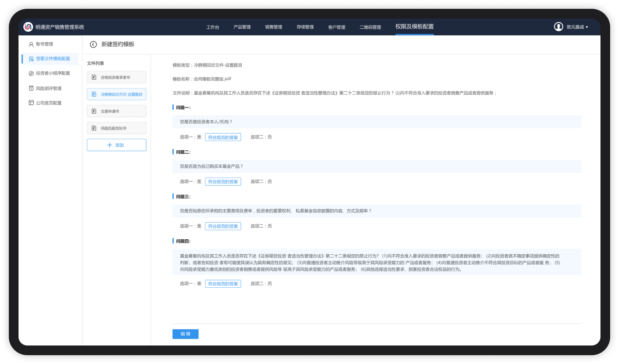The image size is (619, 364).
Task: Click the 风险测评管理 sidebar icon
Action: [x=31, y=89]
